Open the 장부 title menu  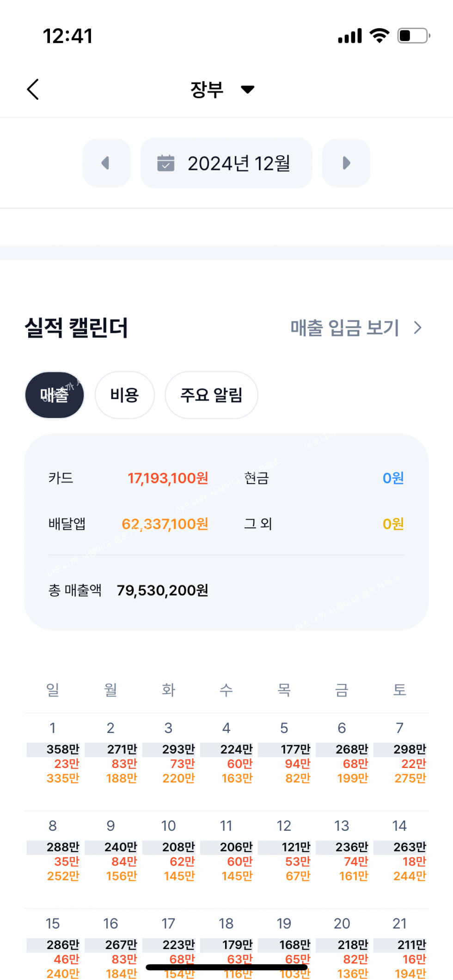point(207,90)
